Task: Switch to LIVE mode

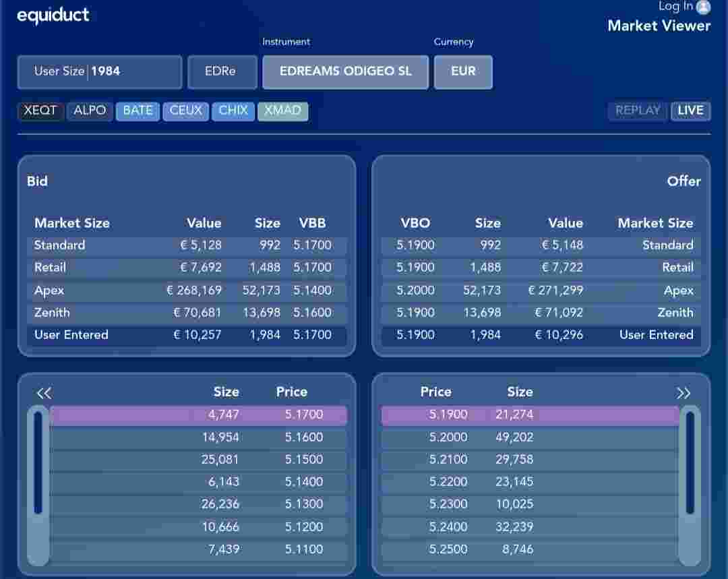Action: tap(690, 111)
